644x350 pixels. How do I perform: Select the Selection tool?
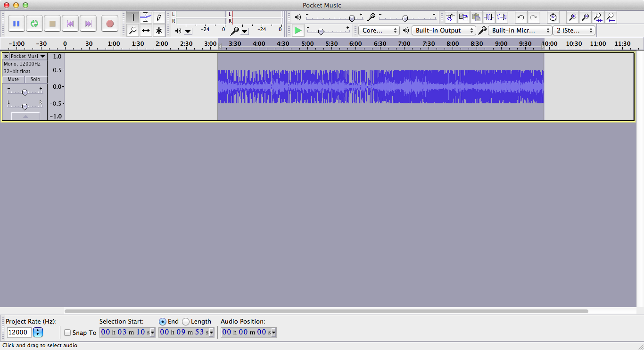click(133, 17)
